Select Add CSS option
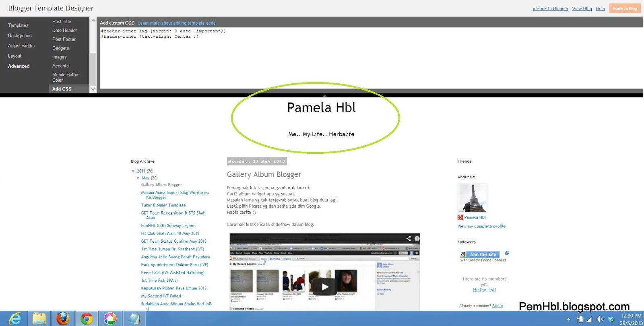The width and height of the screenshot is (644, 326). (x=69, y=89)
